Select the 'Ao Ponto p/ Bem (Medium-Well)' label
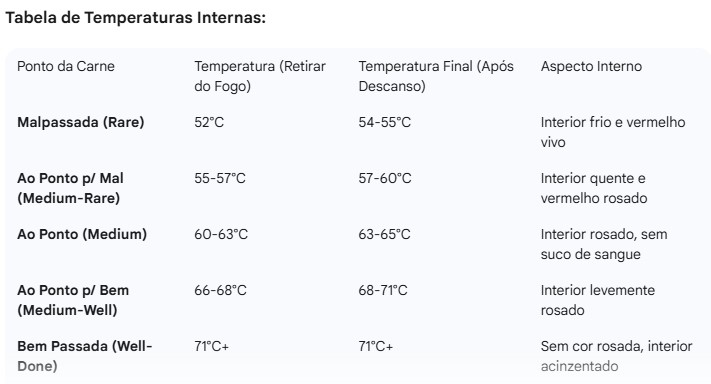711x384 pixels. 73,300
